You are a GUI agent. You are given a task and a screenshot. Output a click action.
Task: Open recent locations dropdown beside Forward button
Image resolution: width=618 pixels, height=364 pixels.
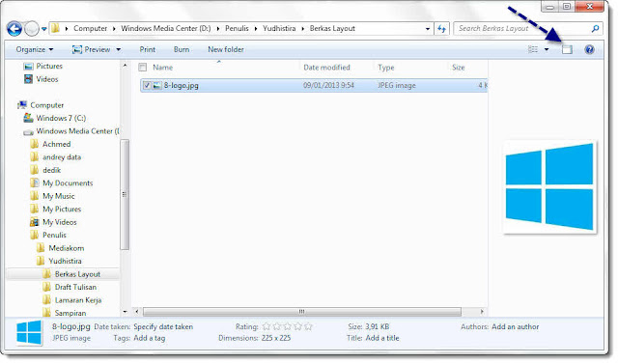click(x=43, y=29)
